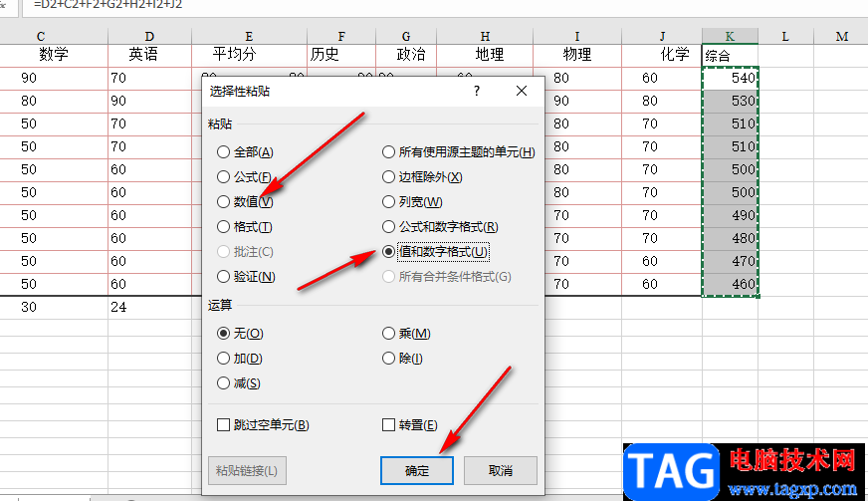Select the 公式(F) radio button
868x501 pixels.
coord(244,176)
